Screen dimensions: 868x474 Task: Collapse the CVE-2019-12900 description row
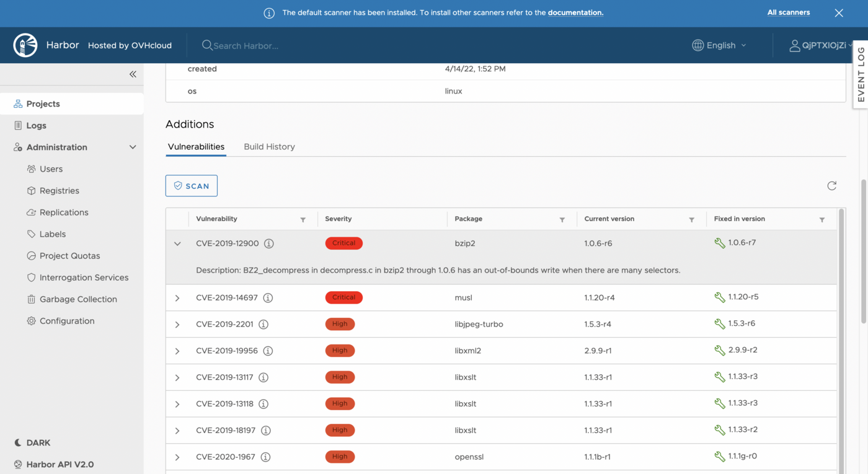tap(177, 244)
